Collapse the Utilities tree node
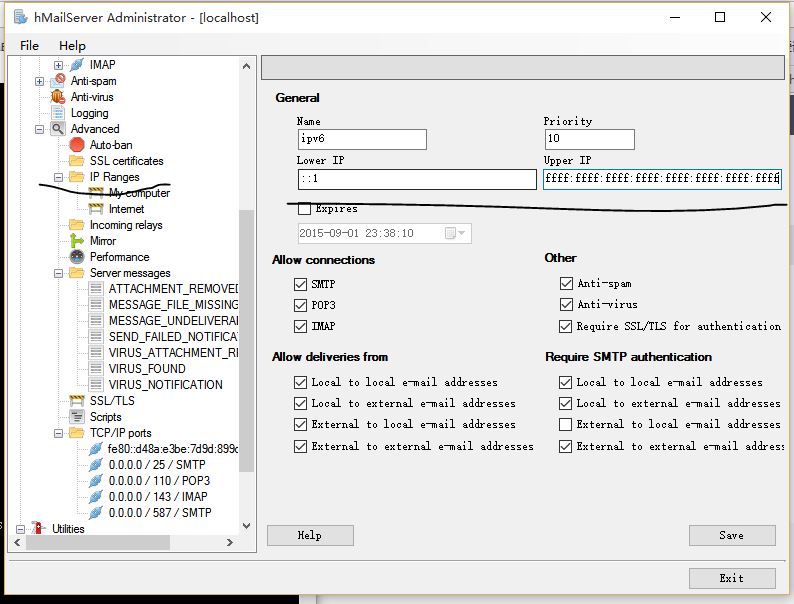The width and height of the screenshot is (794, 604). point(20,529)
